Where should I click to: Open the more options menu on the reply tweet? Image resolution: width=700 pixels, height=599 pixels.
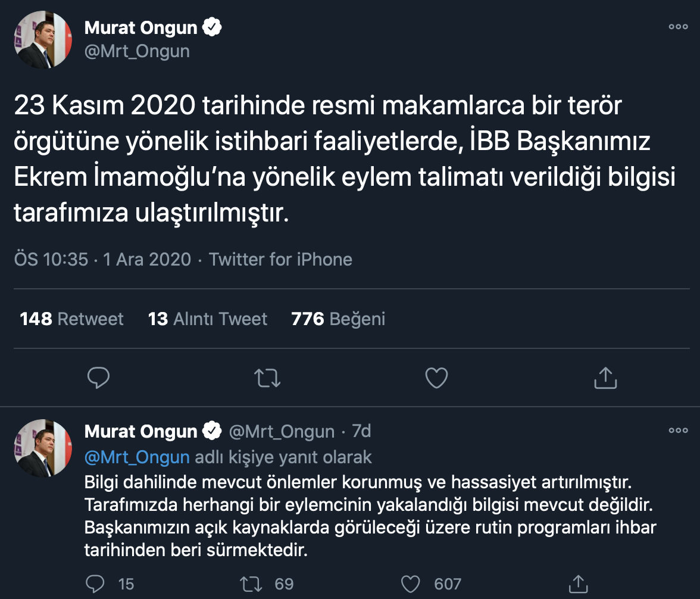tap(678, 430)
